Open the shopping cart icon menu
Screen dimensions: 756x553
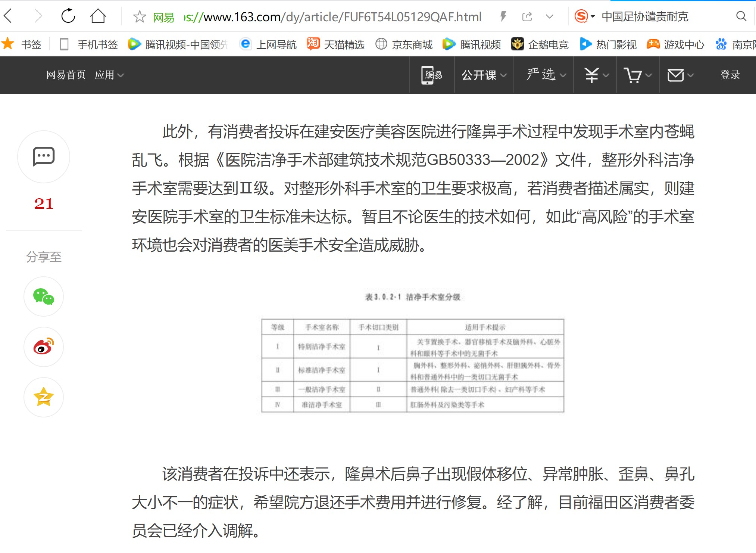(638, 75)
